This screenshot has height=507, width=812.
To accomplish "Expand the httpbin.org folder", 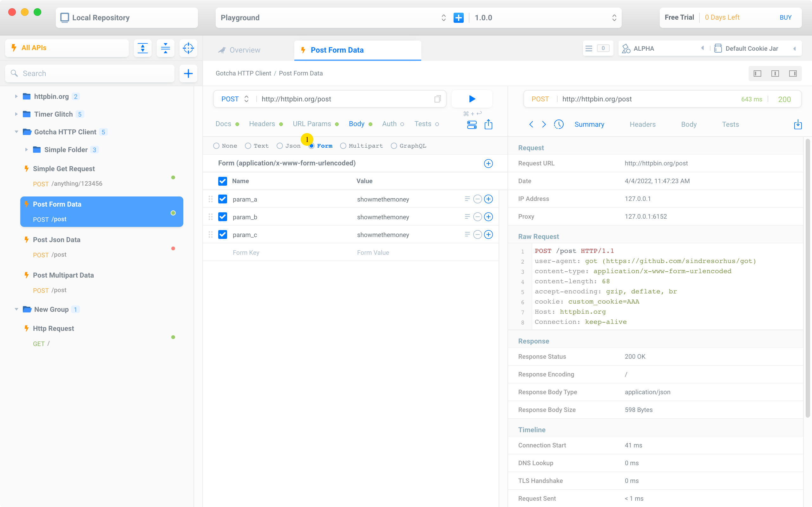I will (x=16, y=97).
